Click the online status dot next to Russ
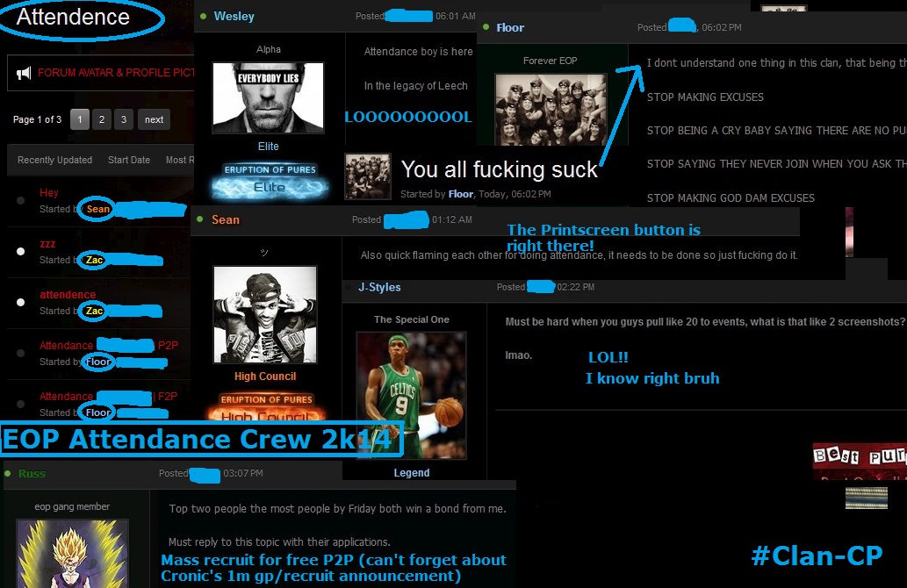907x588 pixels. point(8,473)
